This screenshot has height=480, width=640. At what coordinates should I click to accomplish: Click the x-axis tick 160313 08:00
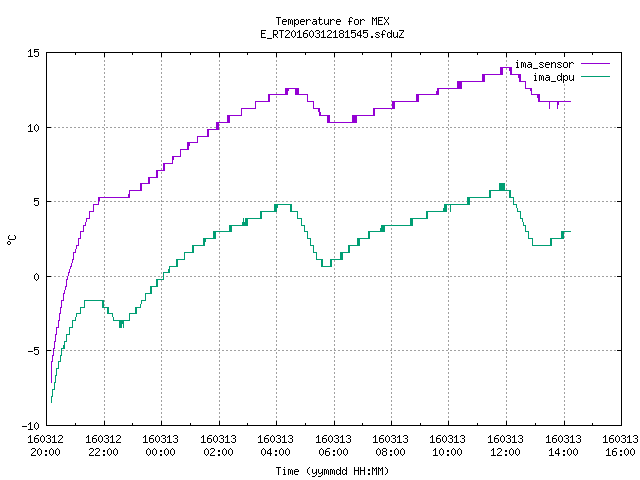click(x=391, y=445)
